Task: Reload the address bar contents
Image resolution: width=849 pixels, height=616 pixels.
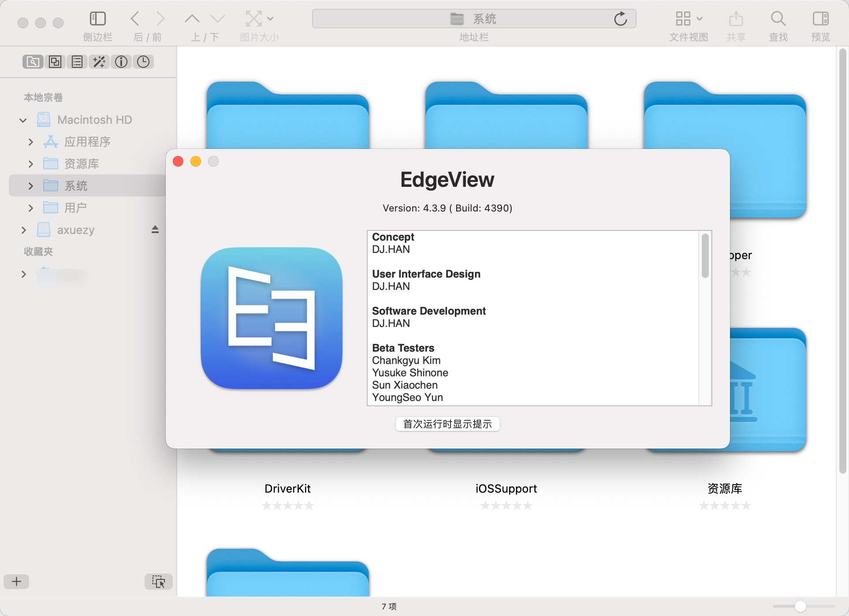Action: coord(620,19)
